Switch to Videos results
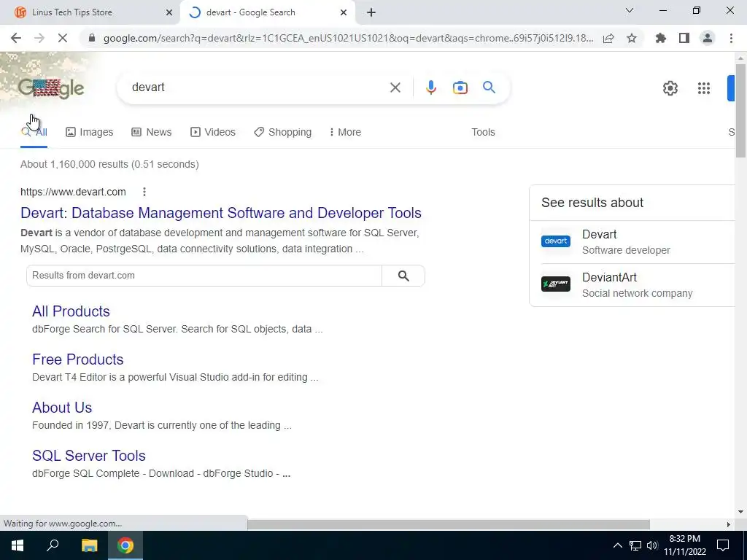Screen dimensions: 747x560 coord(213,133)
